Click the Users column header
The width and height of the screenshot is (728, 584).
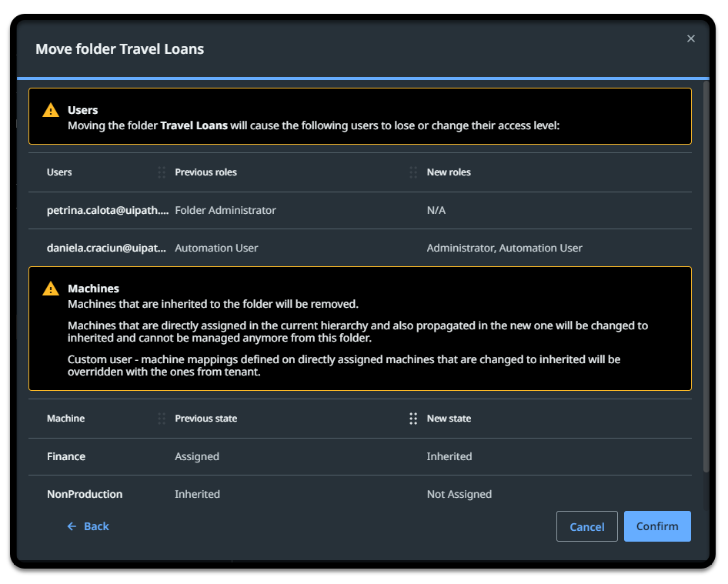coord(59,172)
